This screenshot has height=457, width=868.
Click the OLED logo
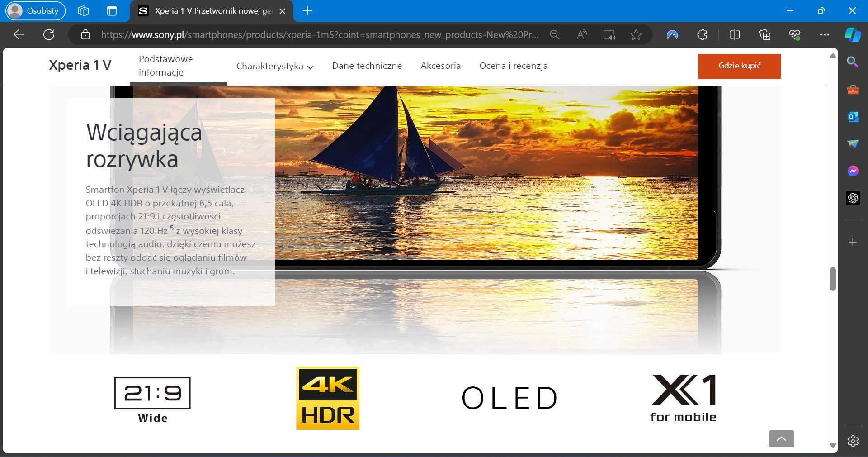(509, 398)
